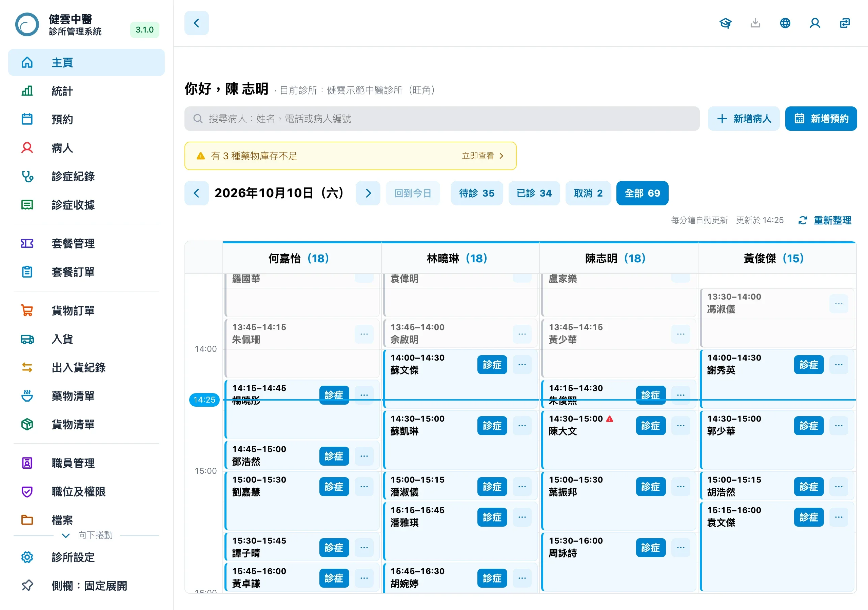Image resolution: width=868 pixels, height=610 pixels.
Task: Open 貨物訂單 goods orders
Action: click(86, 310)
